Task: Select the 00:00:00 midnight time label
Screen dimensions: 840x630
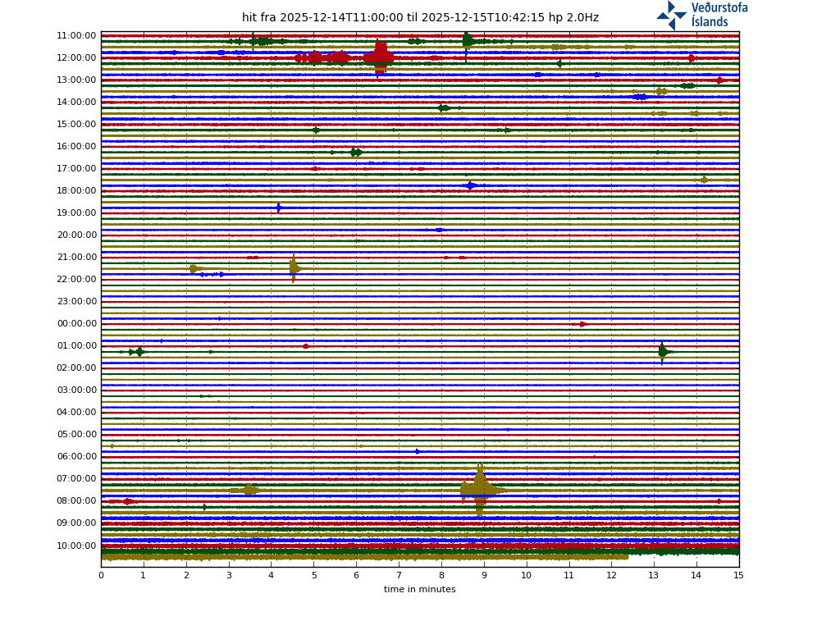Action: click(76, 324)
